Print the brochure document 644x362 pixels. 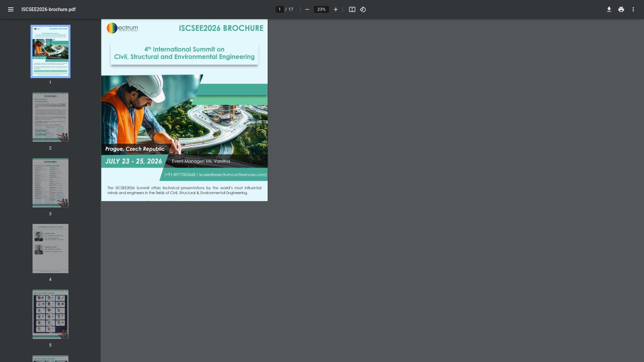click(621, 9)
